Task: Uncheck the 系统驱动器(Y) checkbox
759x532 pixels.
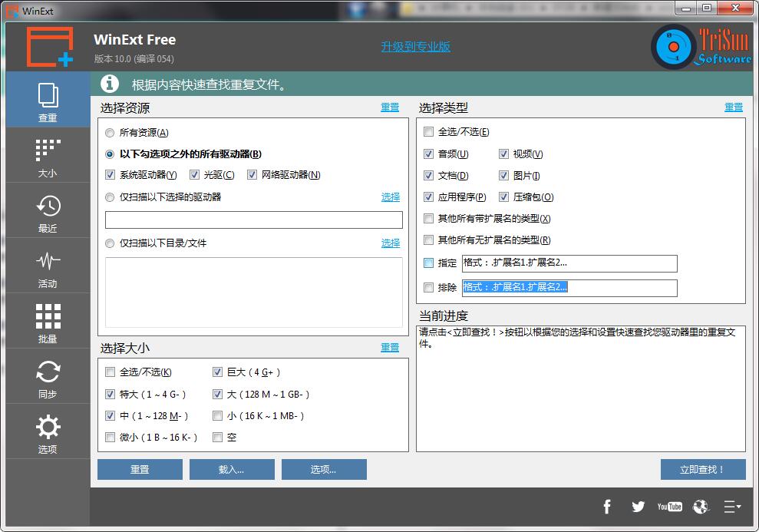Action: [x=110, y=175]
